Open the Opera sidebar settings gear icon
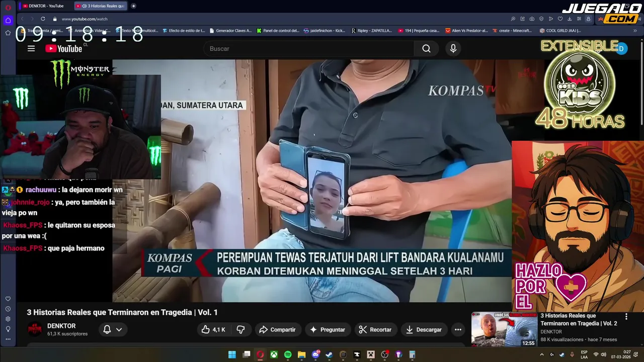The height and width of the screenshot is (362, 644). pos(8,319)
